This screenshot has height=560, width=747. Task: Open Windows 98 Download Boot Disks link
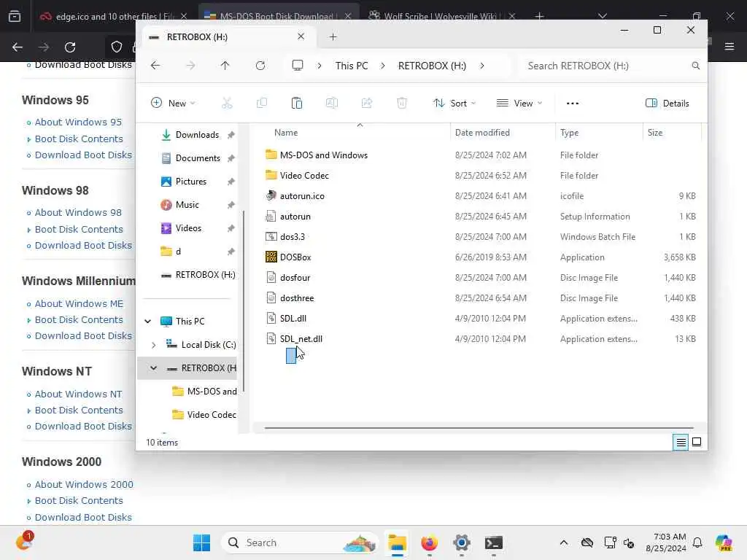(x=83, y=246)
